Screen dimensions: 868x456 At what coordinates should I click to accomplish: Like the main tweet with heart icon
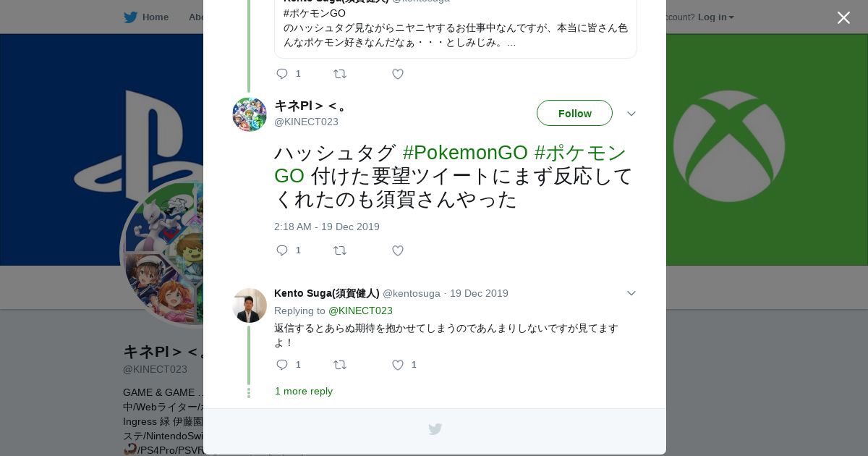pyautogui.click(x=398, y=250)
